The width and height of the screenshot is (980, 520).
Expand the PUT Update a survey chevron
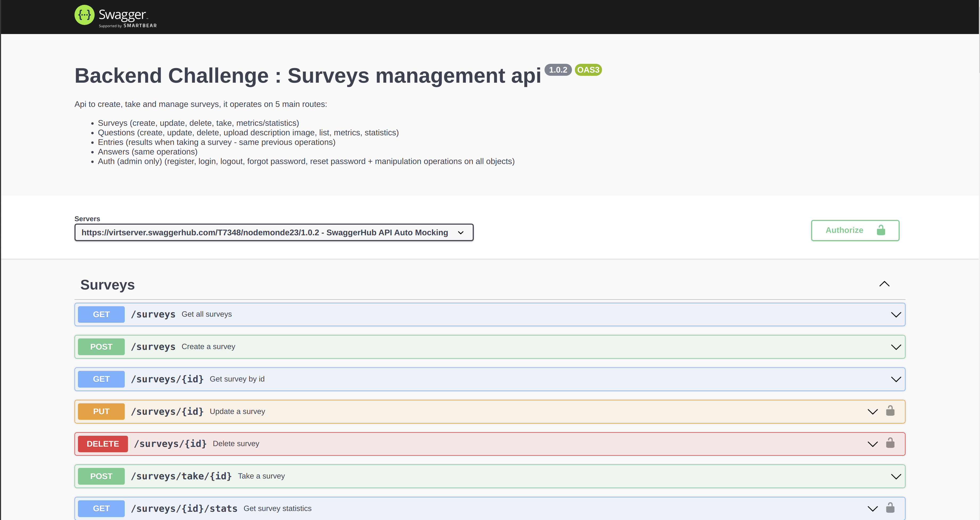point(872,412)
